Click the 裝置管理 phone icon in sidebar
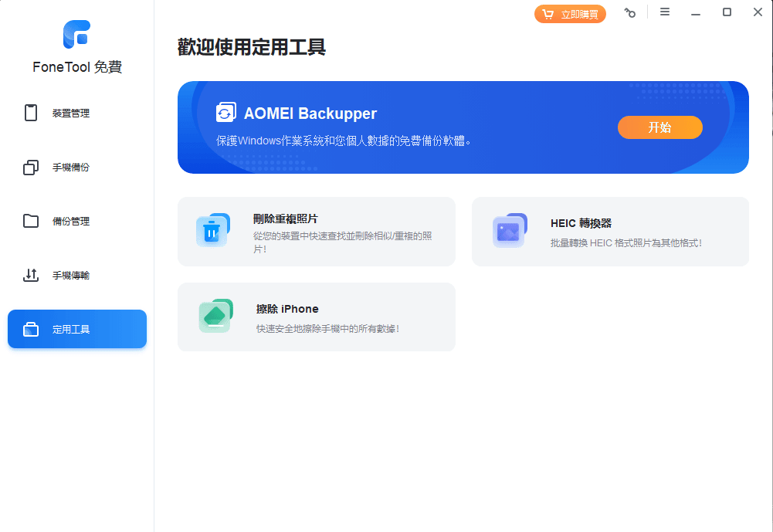Screen dimensions: 773x532 [x=31, y=113]
